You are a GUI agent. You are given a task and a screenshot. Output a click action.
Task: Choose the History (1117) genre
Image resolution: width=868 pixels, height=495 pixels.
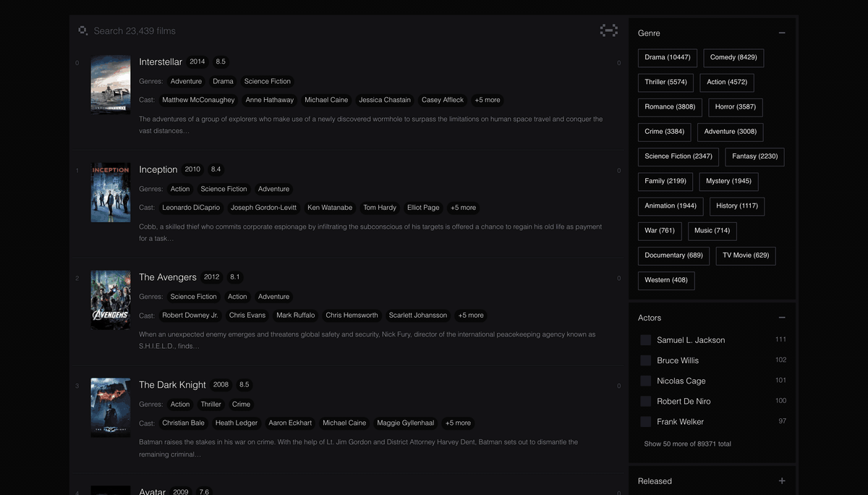tap(737, 206)
